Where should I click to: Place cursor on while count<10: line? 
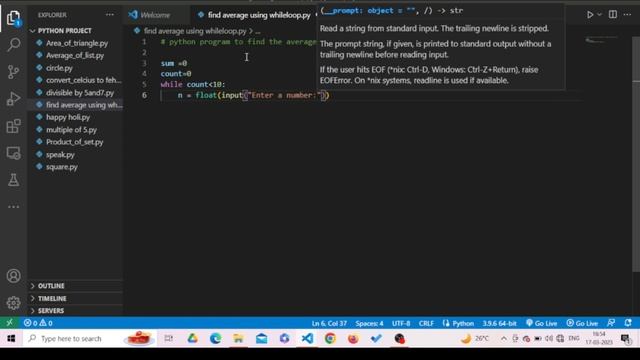point(193,84)
